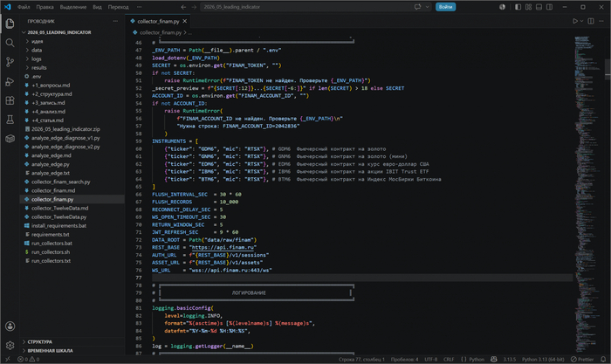The image size is (611, 364).
Task: Open the .env file in Explorer
Action: 37,77
